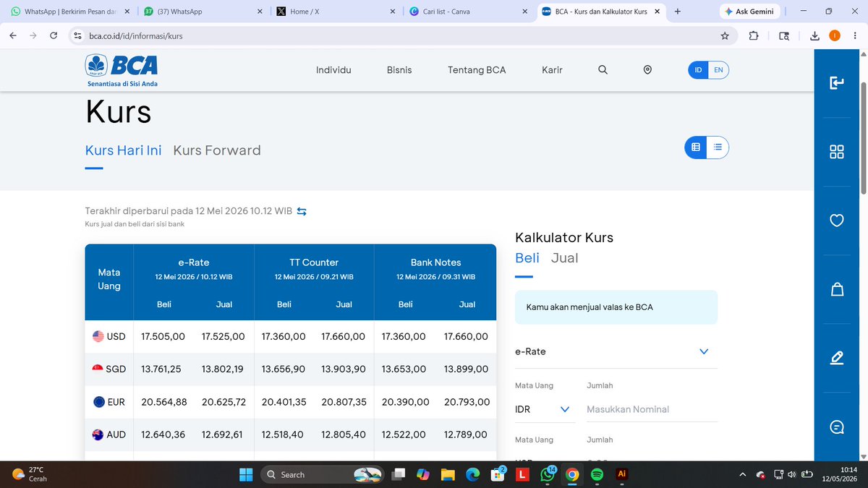Open the branch location pin icon

coord(647,70)
